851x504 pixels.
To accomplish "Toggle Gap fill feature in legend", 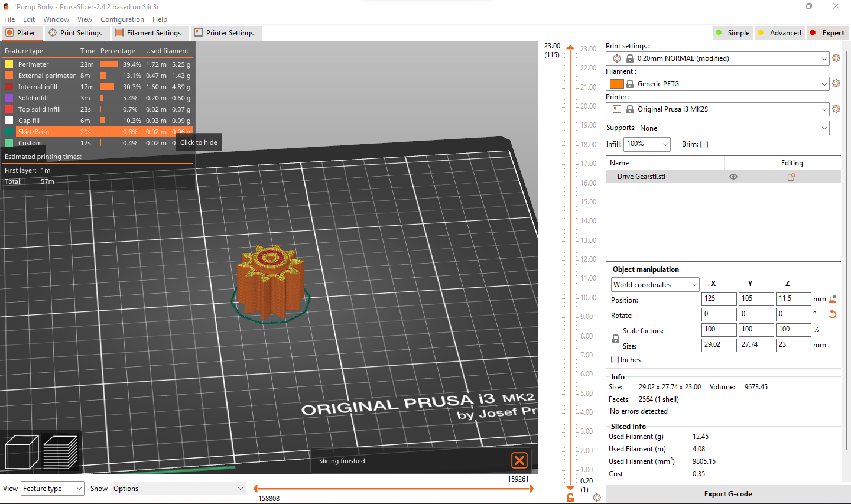I will coord(98,121).
